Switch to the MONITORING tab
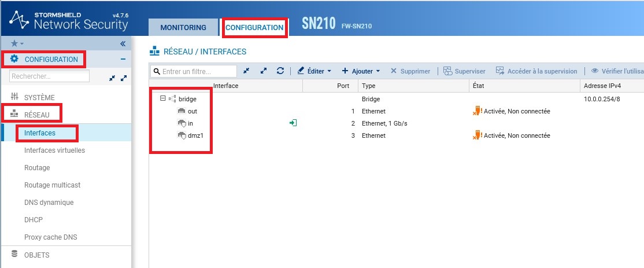The height and width of the screenshot is (268, 644). tap(183, 28)
